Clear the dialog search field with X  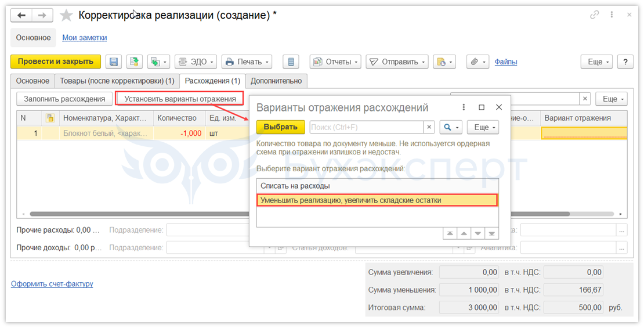pos(429,127)
